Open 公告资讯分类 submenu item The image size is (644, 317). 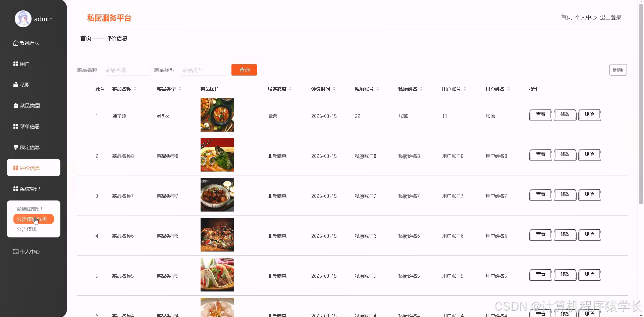[x=34, y=219]
